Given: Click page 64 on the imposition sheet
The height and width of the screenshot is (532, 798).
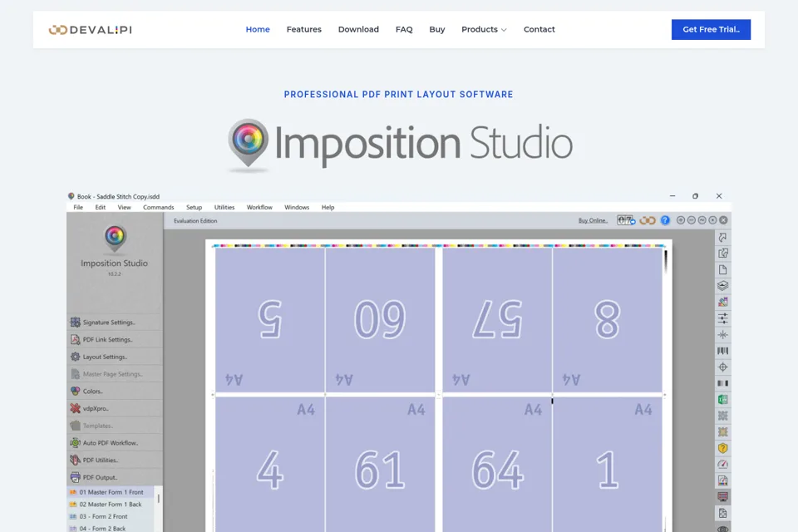Looking at the screenshot, I should click(497, 465).
